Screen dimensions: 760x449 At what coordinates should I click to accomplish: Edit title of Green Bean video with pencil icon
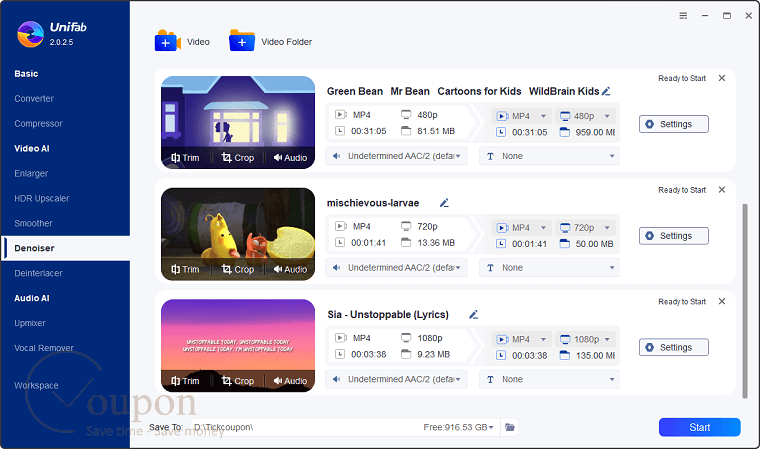click(x=606, y=91)
